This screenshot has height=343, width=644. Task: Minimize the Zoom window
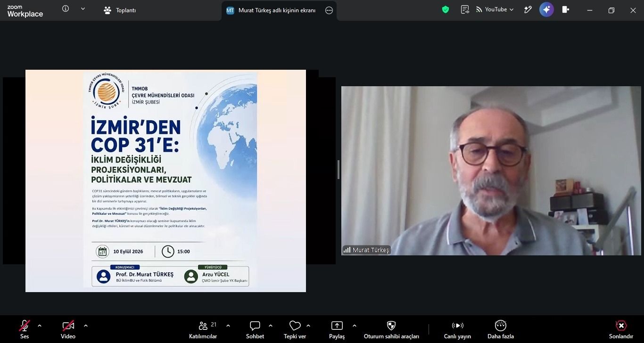click(589, 10)
